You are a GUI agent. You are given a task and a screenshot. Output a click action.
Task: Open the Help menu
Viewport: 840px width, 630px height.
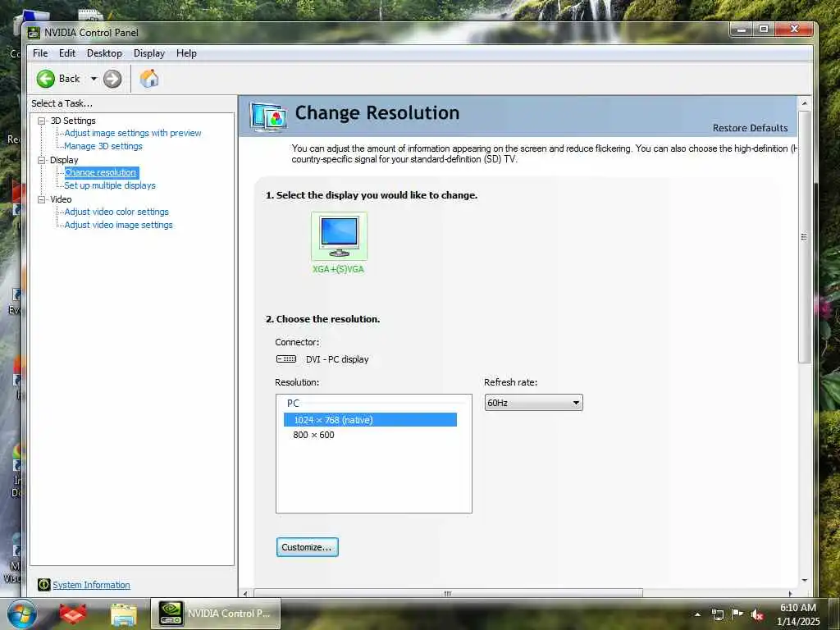point(186,53)
